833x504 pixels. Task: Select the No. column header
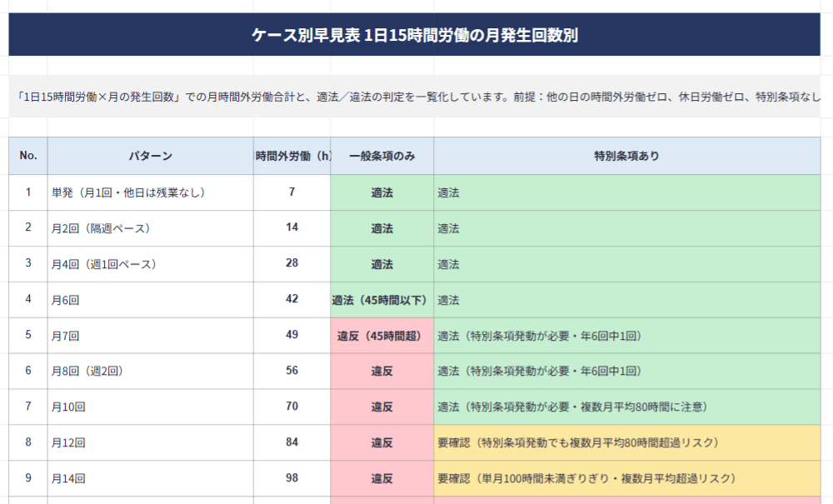(x=28, y=156)
